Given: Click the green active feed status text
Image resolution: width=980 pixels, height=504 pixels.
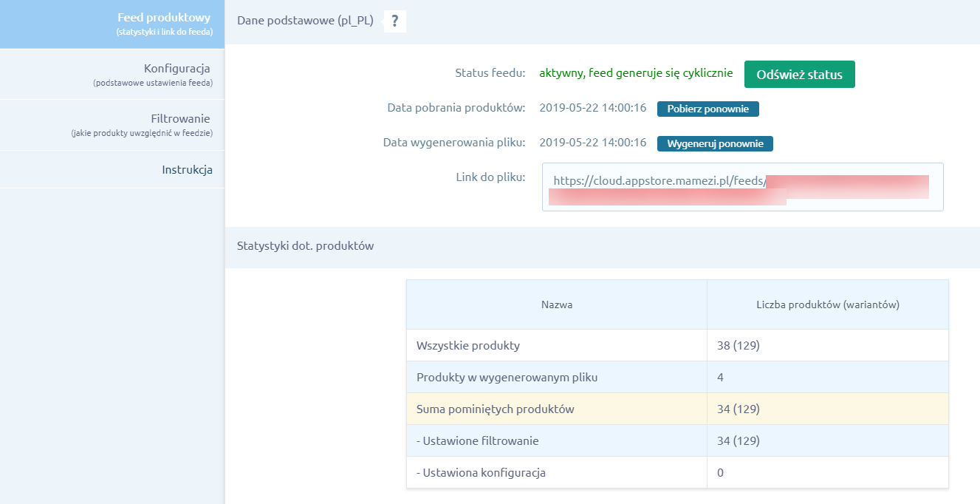Looking at the screenshot, I should [636, 73].
